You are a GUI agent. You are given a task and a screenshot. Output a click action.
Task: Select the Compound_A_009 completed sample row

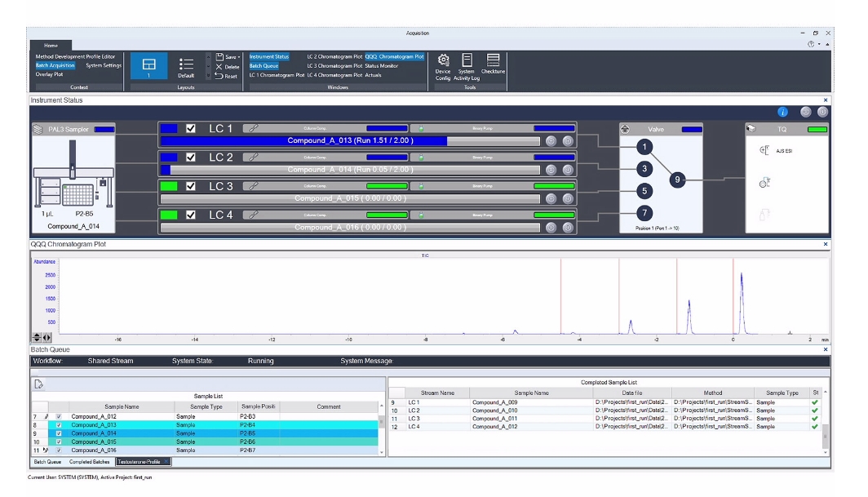click(x=494, y=402)
